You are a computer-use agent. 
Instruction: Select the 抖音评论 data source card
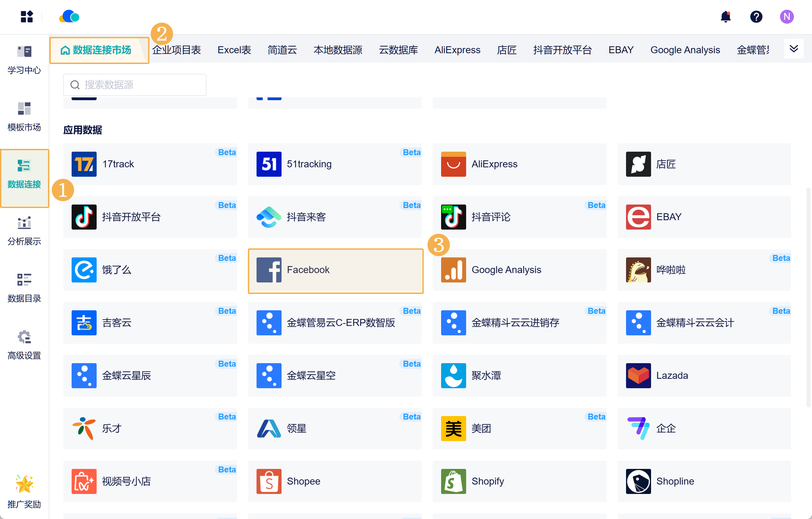(x=520, y=217)
